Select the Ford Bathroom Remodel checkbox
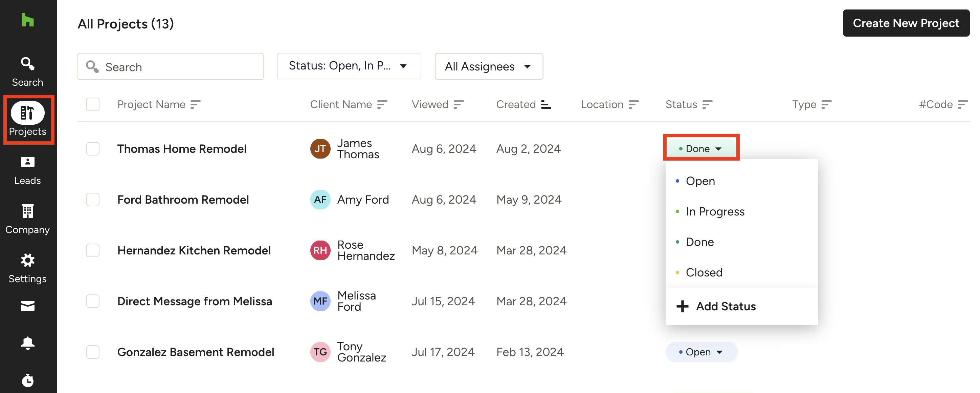980x393 pixels. 92,200
